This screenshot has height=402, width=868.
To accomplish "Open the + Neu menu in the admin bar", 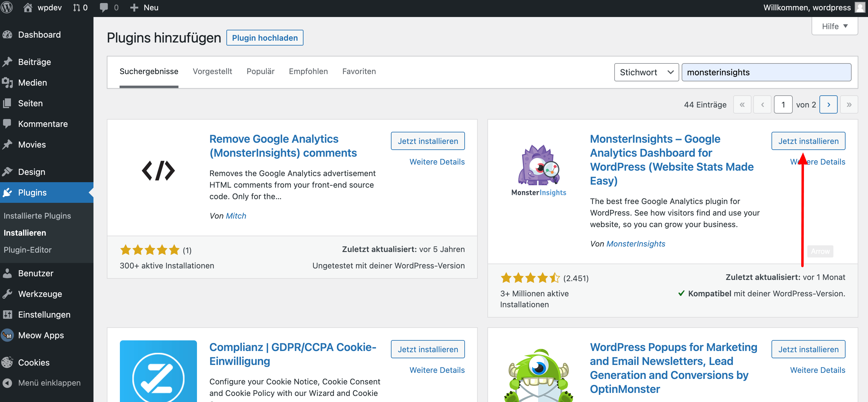I will 144,7.
